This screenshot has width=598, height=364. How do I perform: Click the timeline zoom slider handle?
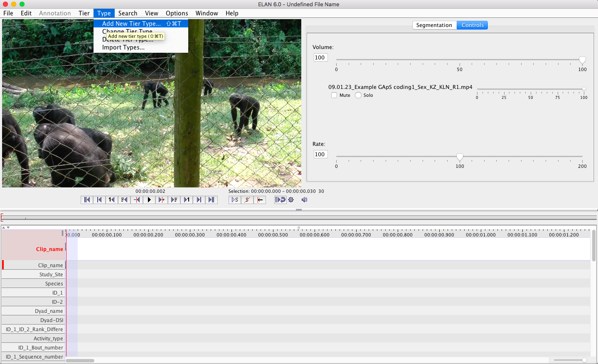point(584,360)
